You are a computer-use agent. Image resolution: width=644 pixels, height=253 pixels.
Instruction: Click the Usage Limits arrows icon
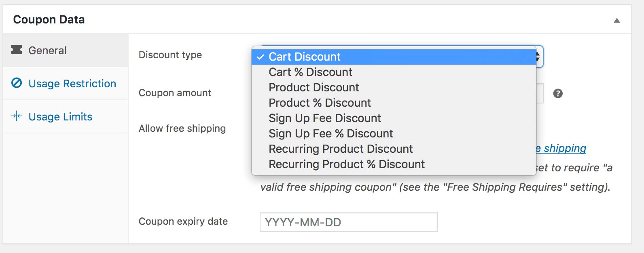(x=17, y=116)
